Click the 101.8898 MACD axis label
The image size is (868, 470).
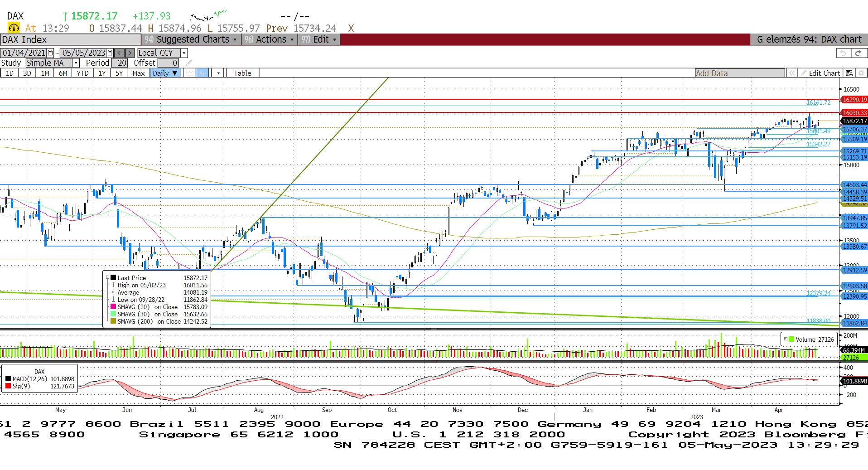854,381
